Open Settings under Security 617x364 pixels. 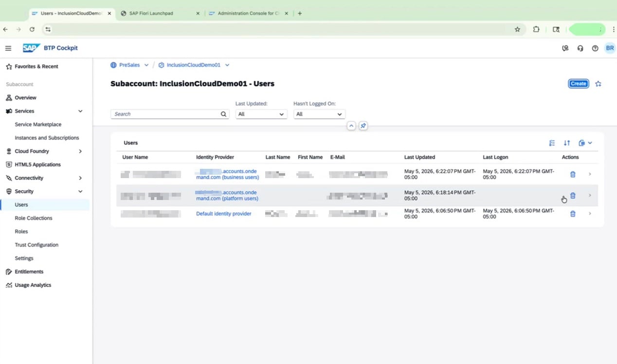(x=24, y=258)
